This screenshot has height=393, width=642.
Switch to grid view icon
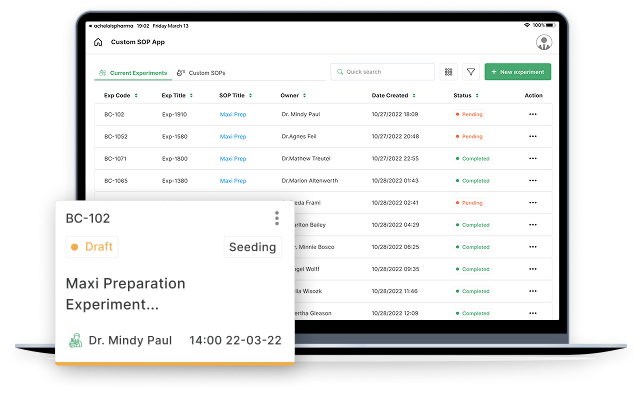(x=448, y=72)
